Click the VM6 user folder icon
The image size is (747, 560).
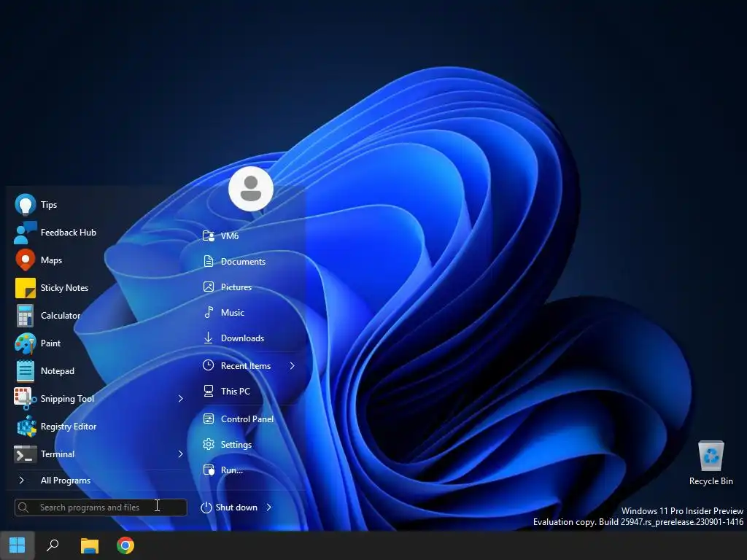pyautogui.click(x=208, y=236)
